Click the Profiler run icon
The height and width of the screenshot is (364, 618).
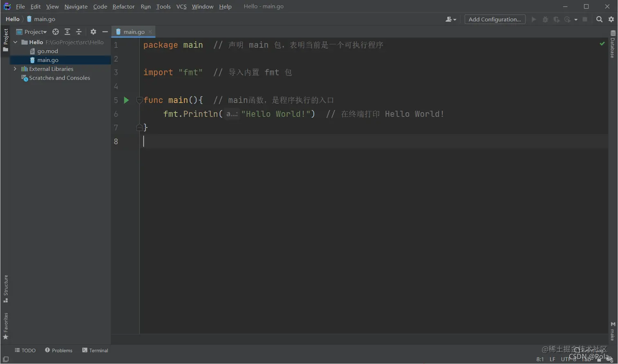(x=567, y=19)
